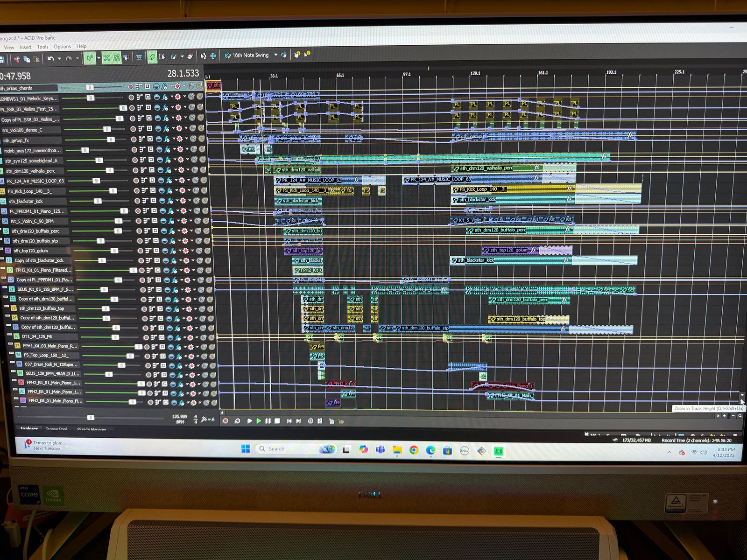
Task: Switch to the Groove Pool tab
Action: pyautogui.click(x=56, y=428)
